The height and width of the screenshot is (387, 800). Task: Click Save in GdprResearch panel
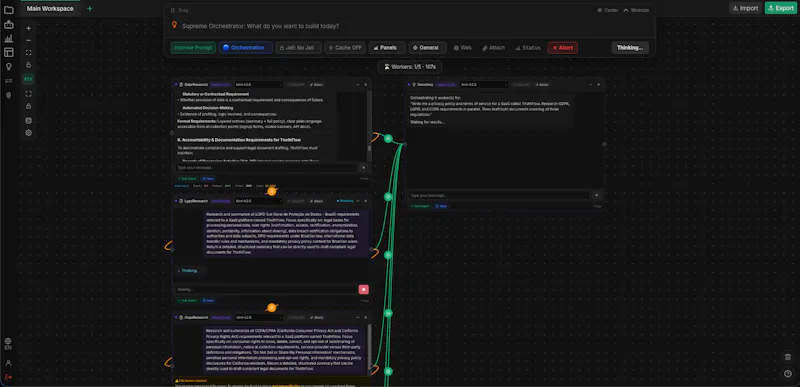pyautogui.click(x=208, y=178)
